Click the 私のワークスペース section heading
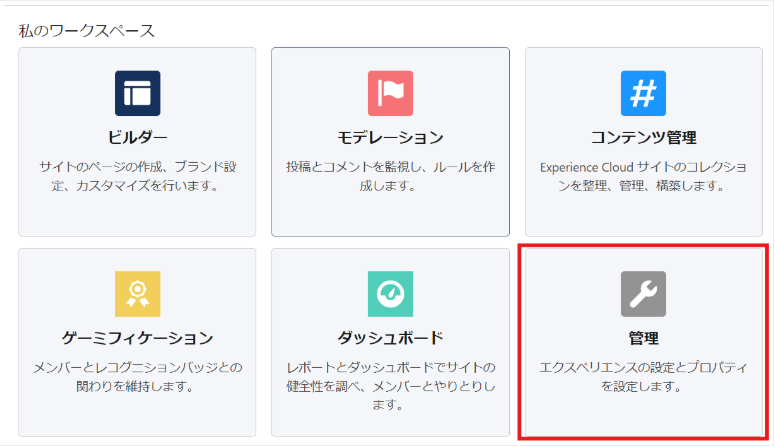 pos(87,30)
